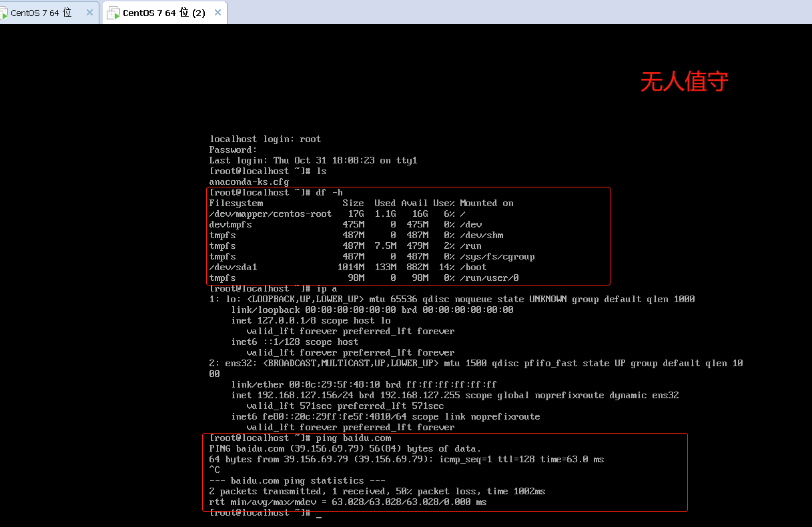Click the 'link/ether 00:0c:29:5f:48:10' line
The image size is (812, 527).
pos(364,384)
